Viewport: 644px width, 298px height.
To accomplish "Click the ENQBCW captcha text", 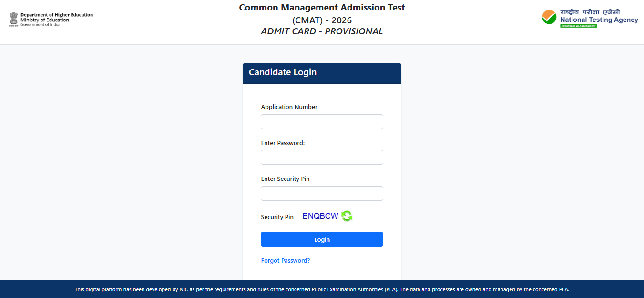I will tap(319, 216).
